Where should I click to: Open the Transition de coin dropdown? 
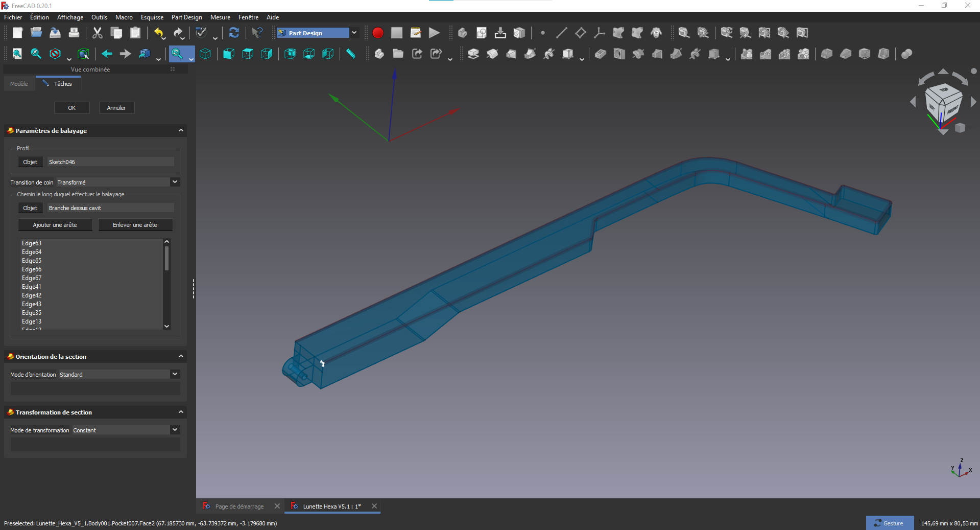pyautogui.click(x=175, y=182)
